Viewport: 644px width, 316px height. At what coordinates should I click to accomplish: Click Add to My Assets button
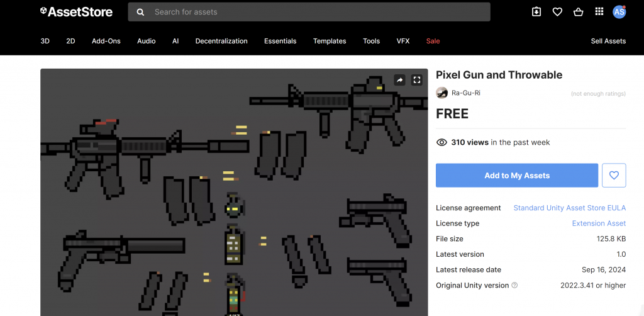pos(517,176)
